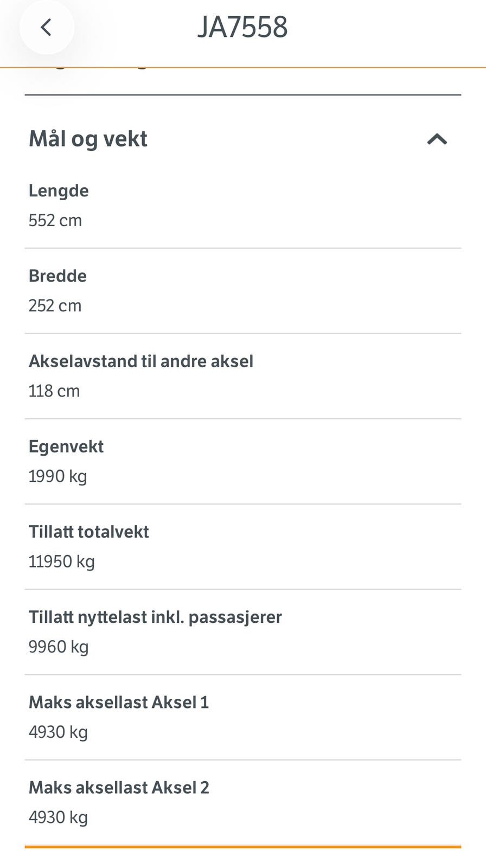Tap the 1990 kg curb weight value
This screenshot has width=486, height=868.
[x=57, y=476]
